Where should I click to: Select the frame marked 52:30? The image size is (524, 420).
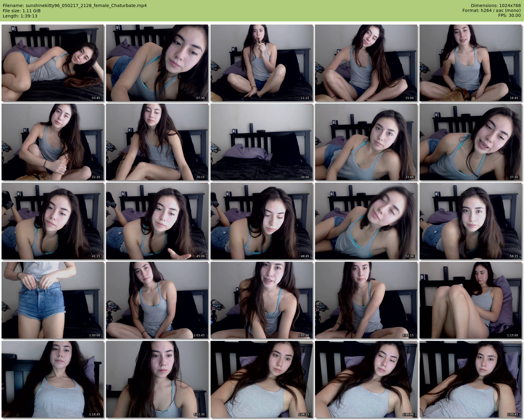[366, 221]
